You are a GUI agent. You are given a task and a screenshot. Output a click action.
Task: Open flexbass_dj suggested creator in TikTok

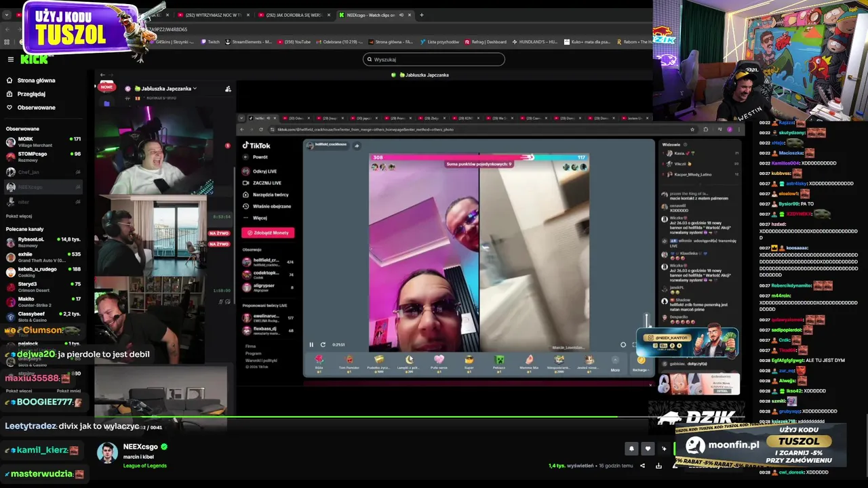pos(268,330)
